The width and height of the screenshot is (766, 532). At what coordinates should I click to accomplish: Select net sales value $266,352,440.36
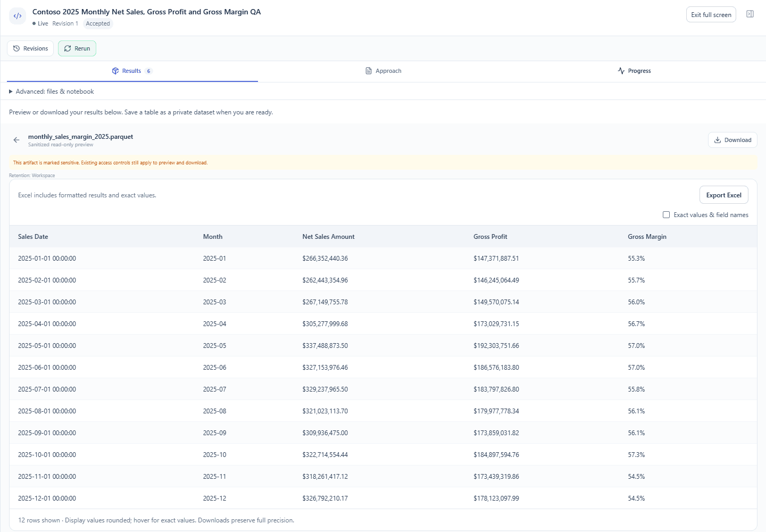click(325, 259)
